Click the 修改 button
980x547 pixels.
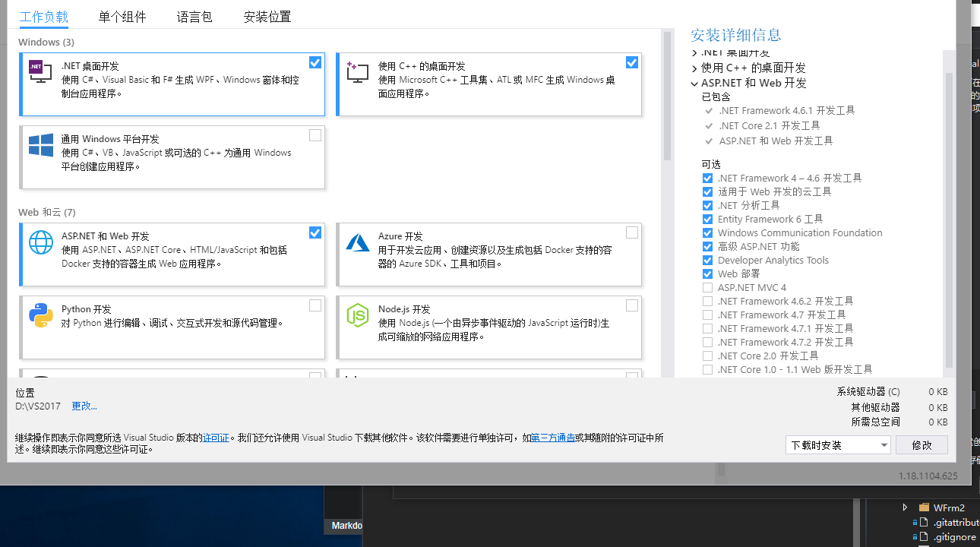(922, 445)
